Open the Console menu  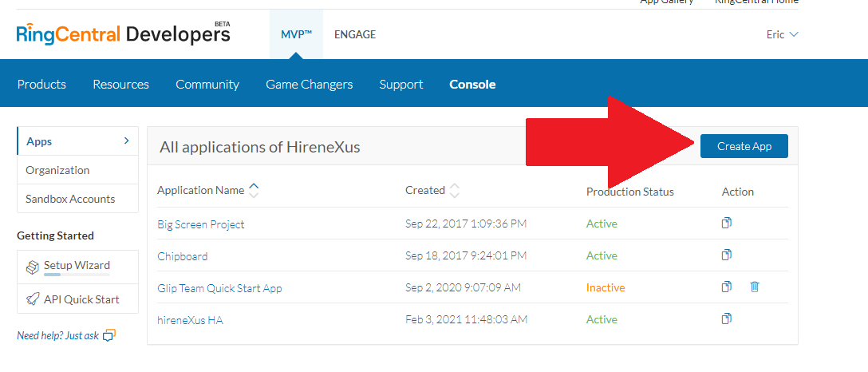(x=473, y=84)
